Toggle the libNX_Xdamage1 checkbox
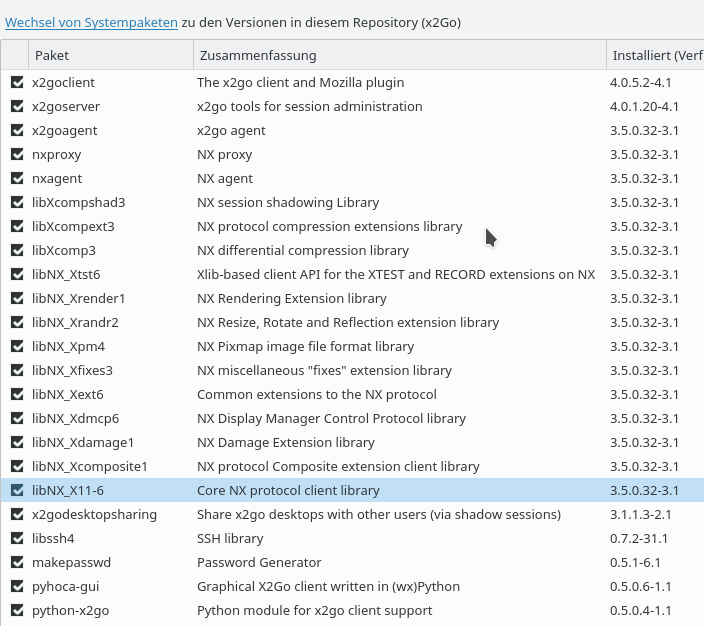704x626 pixels. [x=17, y=442]
